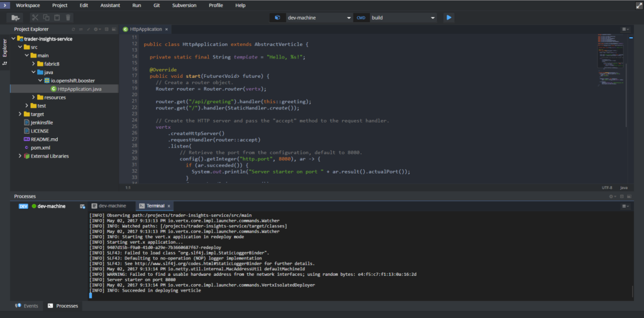Click the Cut scissors icon in toolbar
Viewport: 644px width, 318px height.
tap(35, 18)
